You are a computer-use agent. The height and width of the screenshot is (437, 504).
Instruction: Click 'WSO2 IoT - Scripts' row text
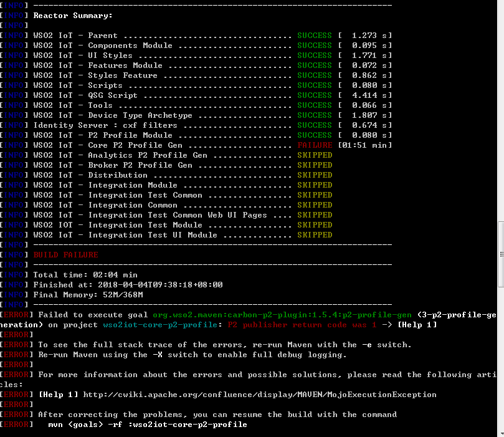click(x=78, y=85)
